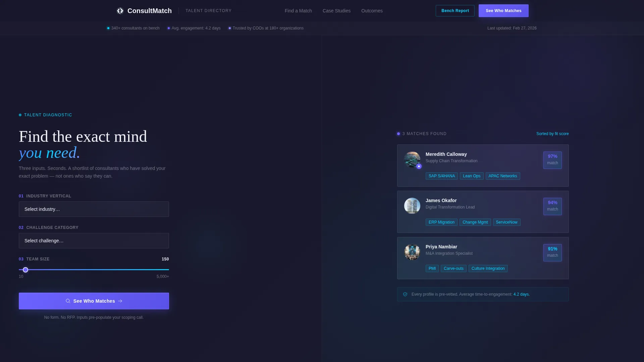
Task: Open Meredith Calloway's profile photo
Action: 412,160
